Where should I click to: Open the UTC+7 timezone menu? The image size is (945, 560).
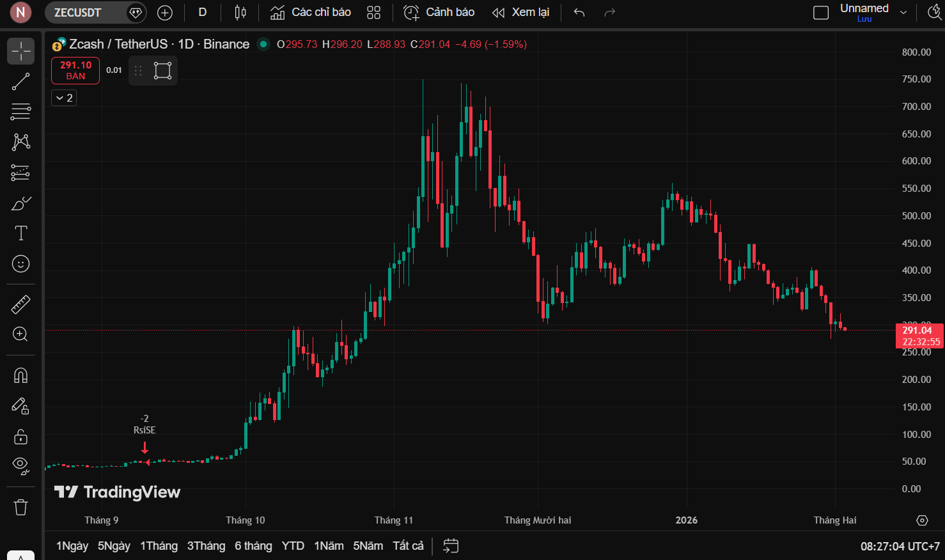click(900, 547)
